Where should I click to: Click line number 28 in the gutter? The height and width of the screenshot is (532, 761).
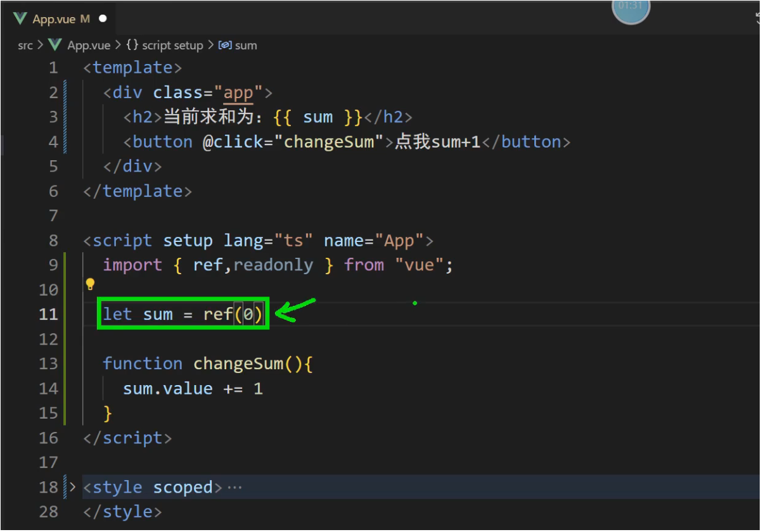[x=48, y=512]
